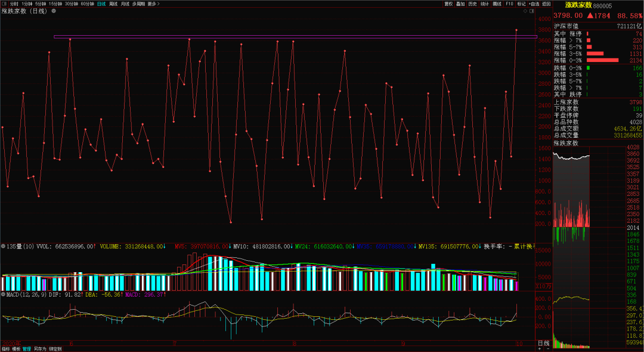
Task: Click the 3798.00 current value
Action: (568, 15)
